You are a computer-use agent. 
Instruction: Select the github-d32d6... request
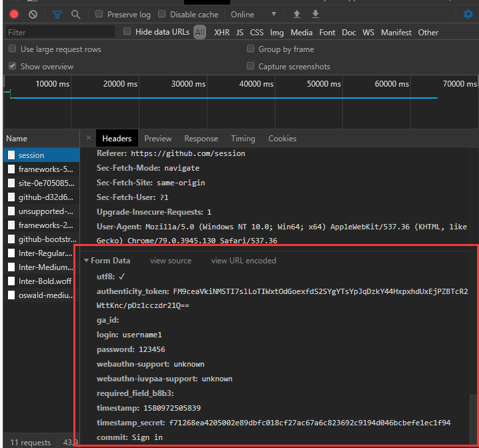41,197
